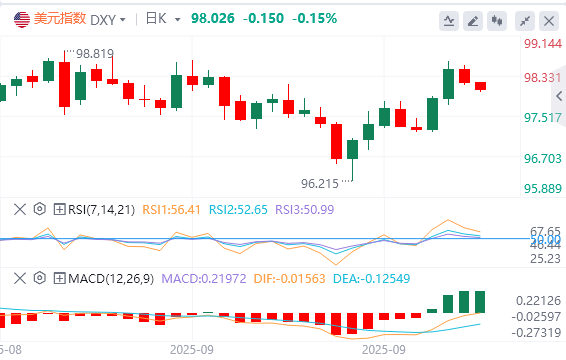
Task: Click the 美元指数 title label
Action: [x=60, y=18]
